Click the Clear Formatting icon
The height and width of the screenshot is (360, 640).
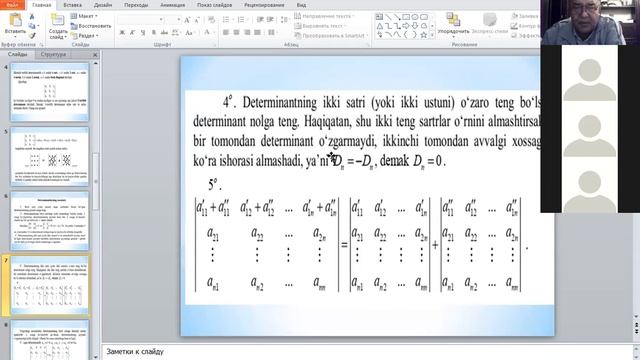211,20
